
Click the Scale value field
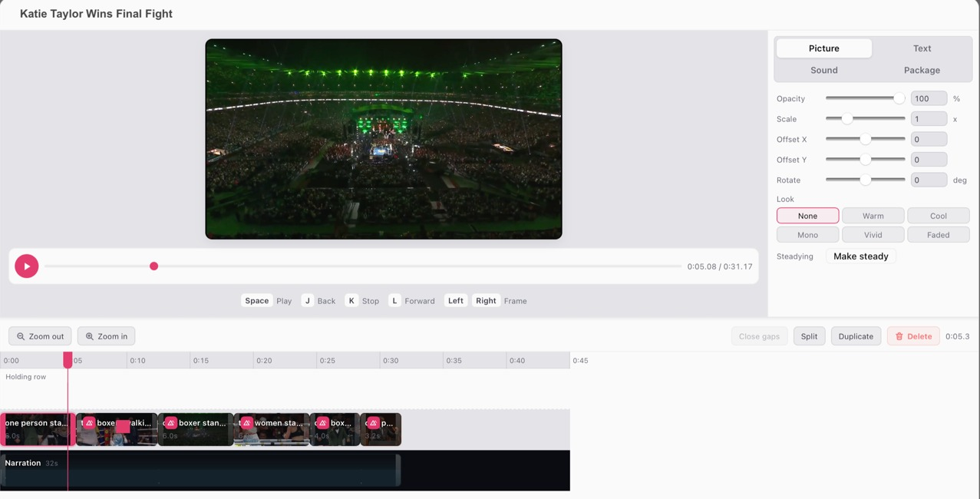pos(929,119)
